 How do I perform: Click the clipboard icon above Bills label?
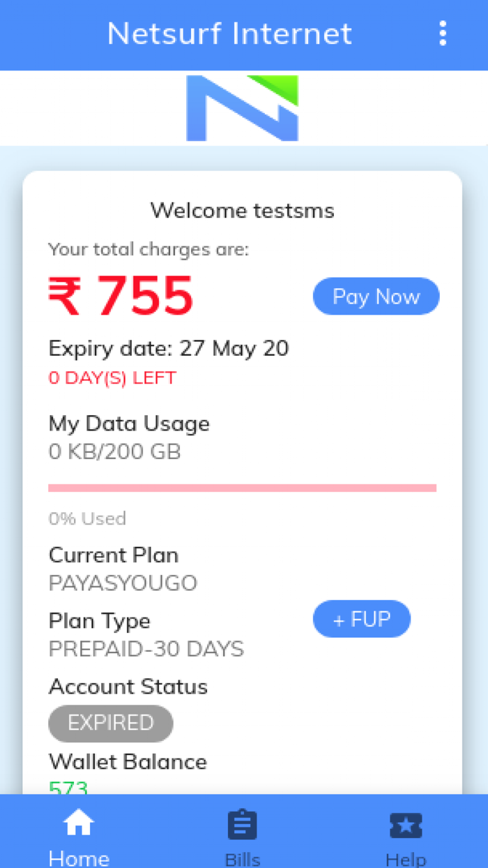(242, 823)
